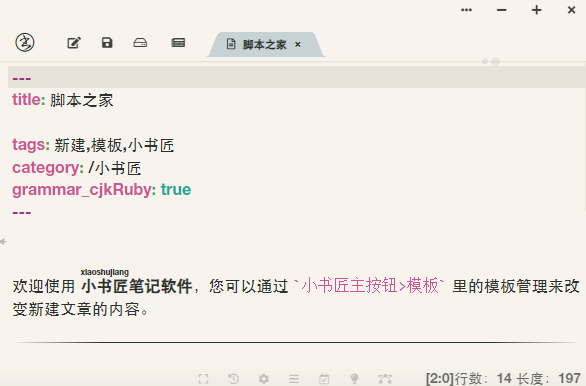Click the 'grammar_cjkRuby:' key

pyautogui.click(x=84, y=190)
